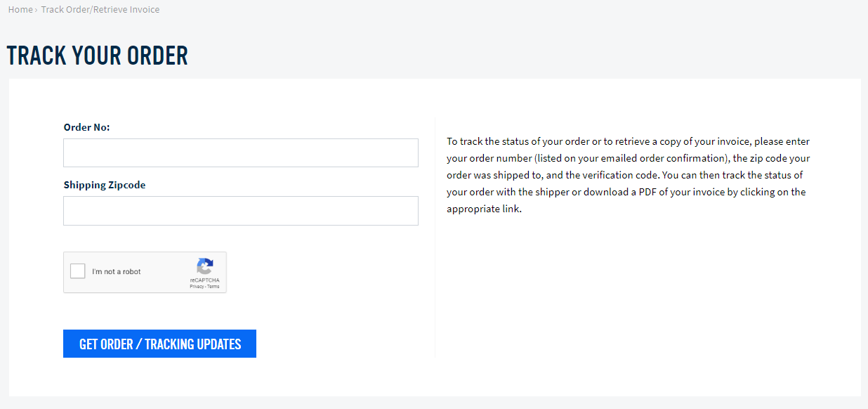Screen dimensions: 868x409
Task: Click the instruction line starting "To track the status"
Action: click(x=628, y=141)
